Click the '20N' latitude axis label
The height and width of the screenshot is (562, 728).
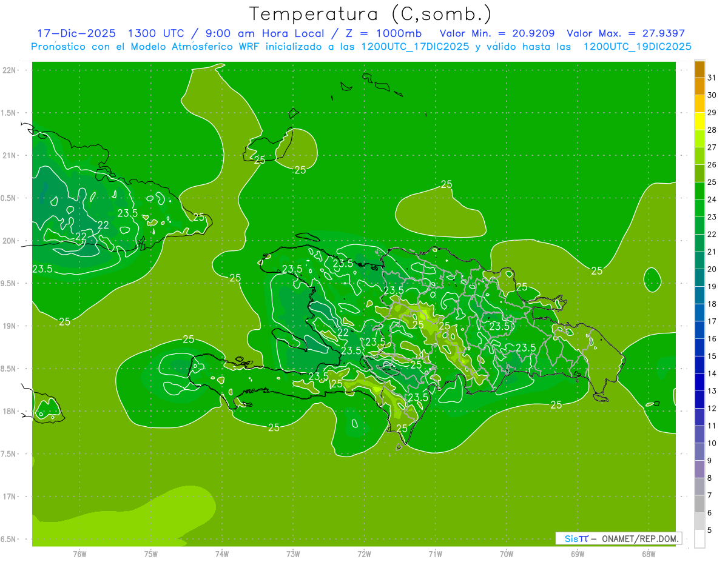tap(10, 241)
